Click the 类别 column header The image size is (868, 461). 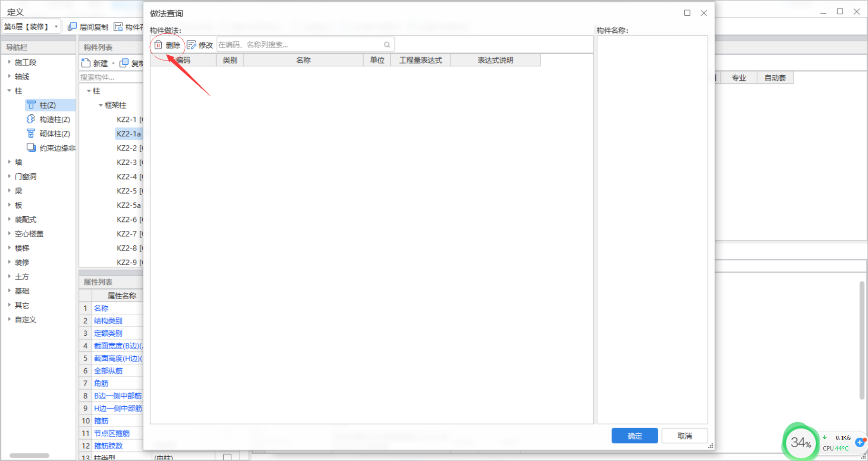pyautogui.click(x=230, y=60)
